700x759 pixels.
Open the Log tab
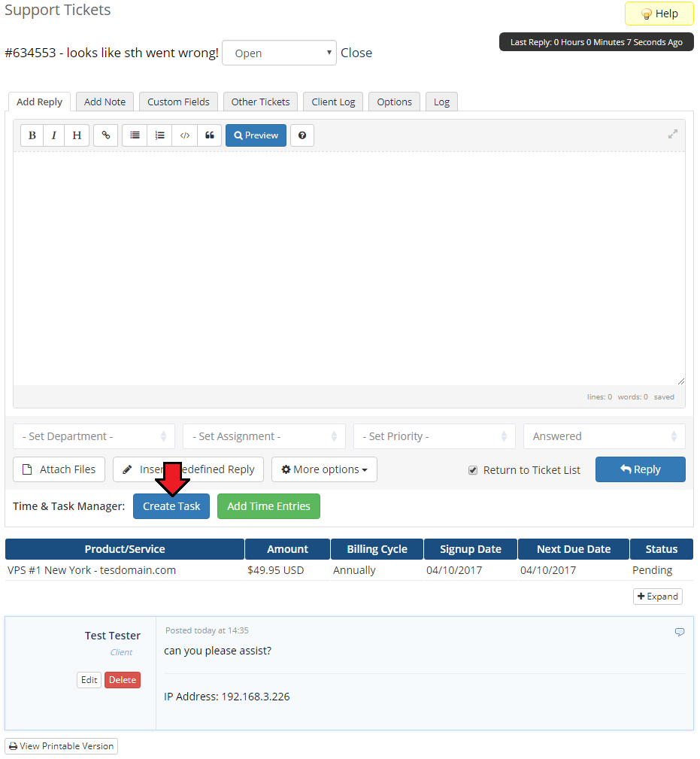[441, 102]
